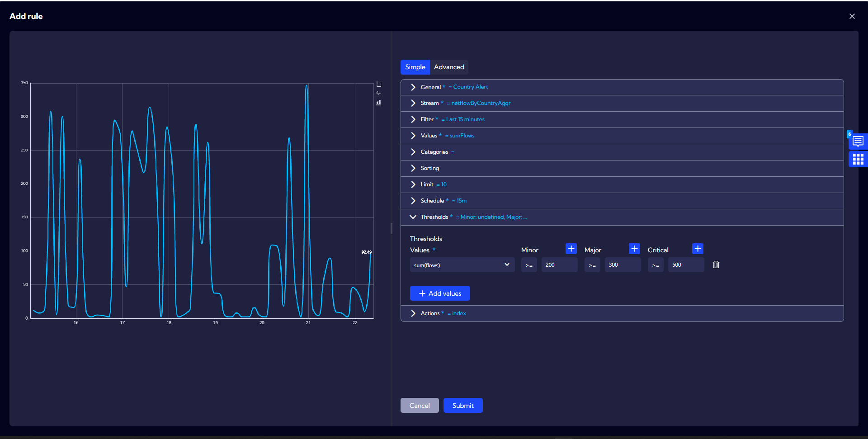Open the sum(flows) values dropdown
Image resolution: width=868 pixels, height=439 pixels.
tap(462, 265)
